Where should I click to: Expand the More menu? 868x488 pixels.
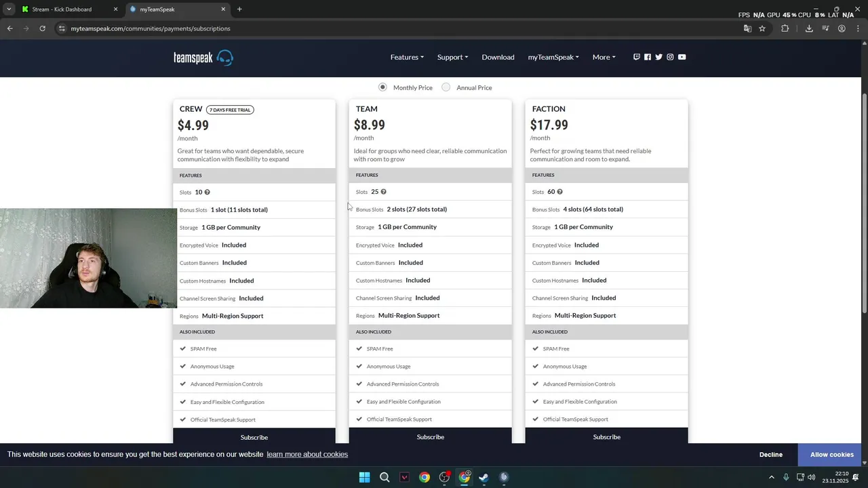(604, 57)
